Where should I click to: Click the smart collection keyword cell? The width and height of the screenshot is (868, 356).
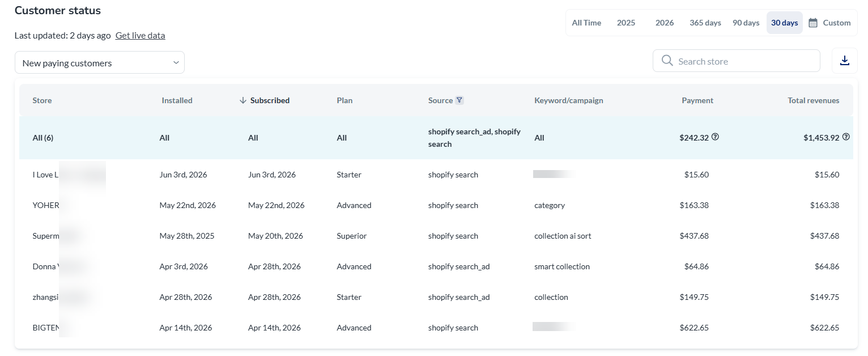(x=562, y=266)
